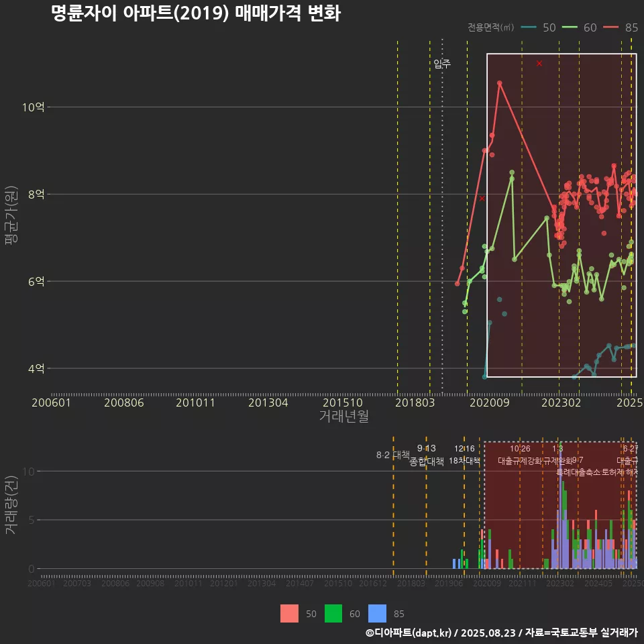The height and width of the screenshot is (644, 644).
Task: Click 201201 on the volume chart axis
Action: click(x=224, y=583)
